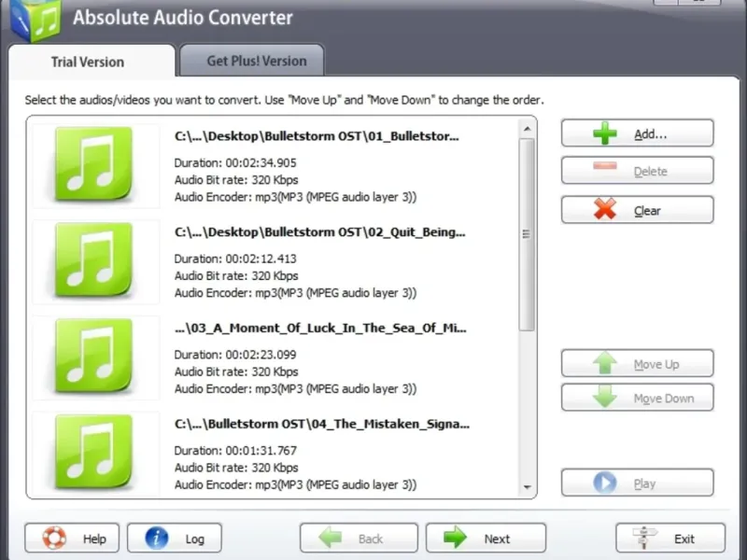Click Audio Bit rate line of 01_Bulletstor track
The image size is (747, 560).
pyautogui.click(x=236, y=180)
